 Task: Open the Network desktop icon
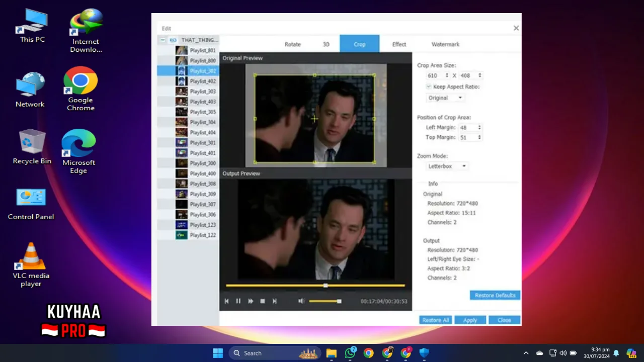(x=30, y=89)
